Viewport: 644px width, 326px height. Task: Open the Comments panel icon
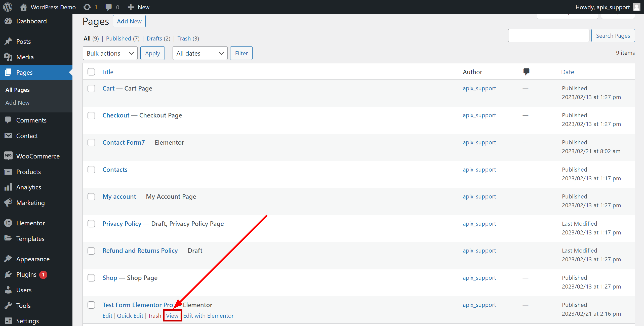[x=526, y=71]
